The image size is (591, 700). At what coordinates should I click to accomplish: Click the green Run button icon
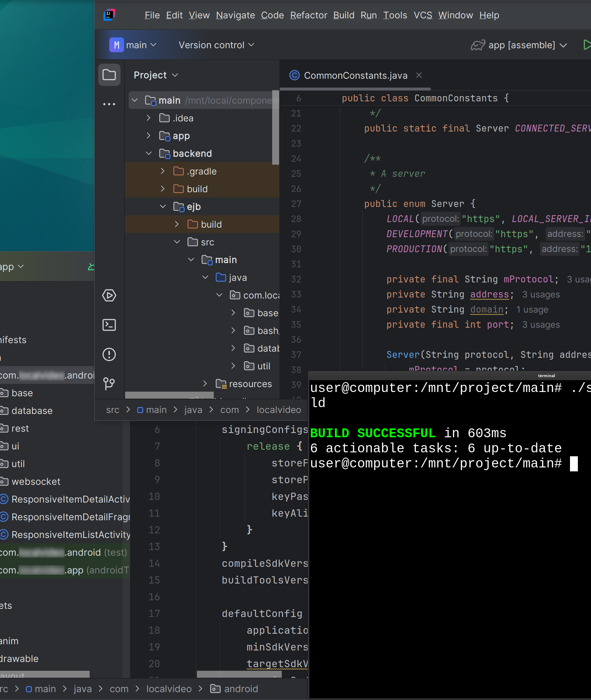[x=586, y=45]
